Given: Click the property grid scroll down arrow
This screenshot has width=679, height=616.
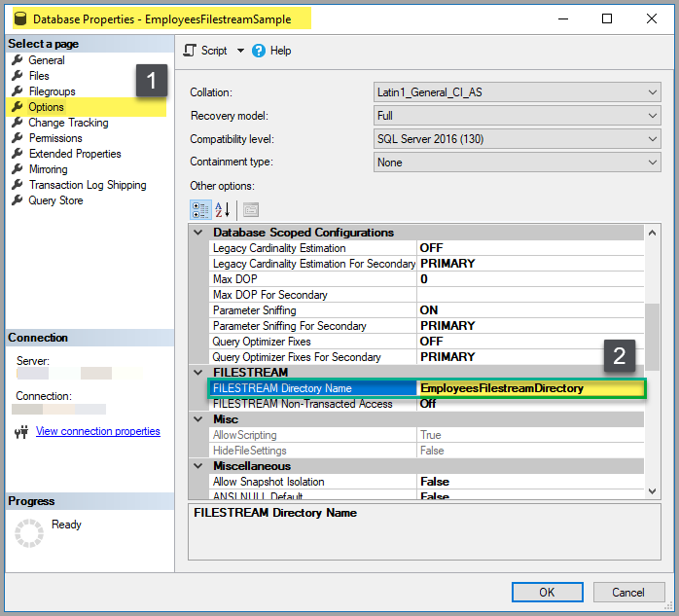Looking at the screenshot, I should click(x=652, y=491).
